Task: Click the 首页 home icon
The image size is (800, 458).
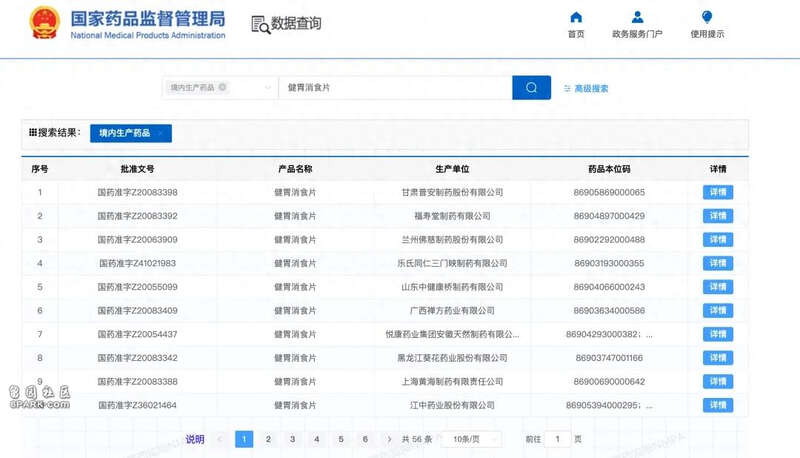Action: click(x=575, y=17)
